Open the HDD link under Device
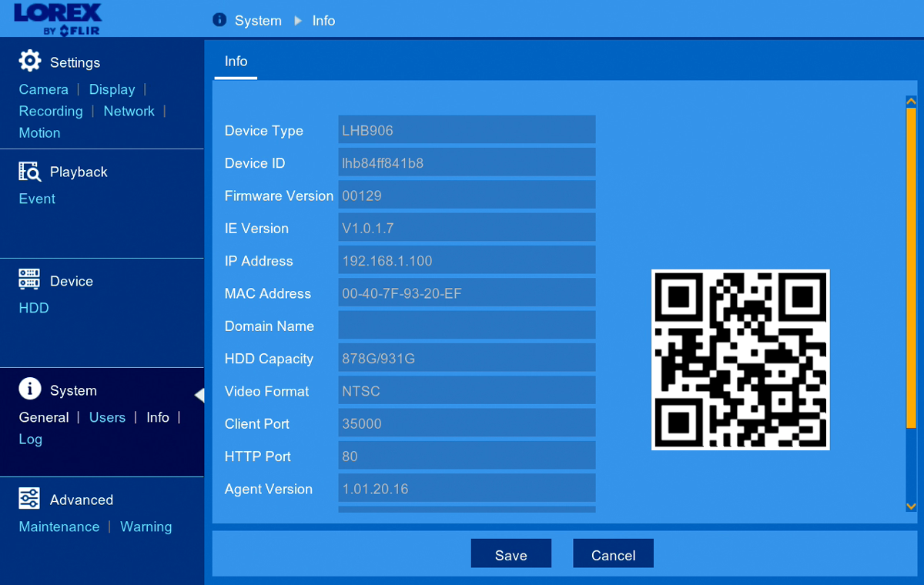Screen dimensions: 924x585 click(x=34, y=308)
